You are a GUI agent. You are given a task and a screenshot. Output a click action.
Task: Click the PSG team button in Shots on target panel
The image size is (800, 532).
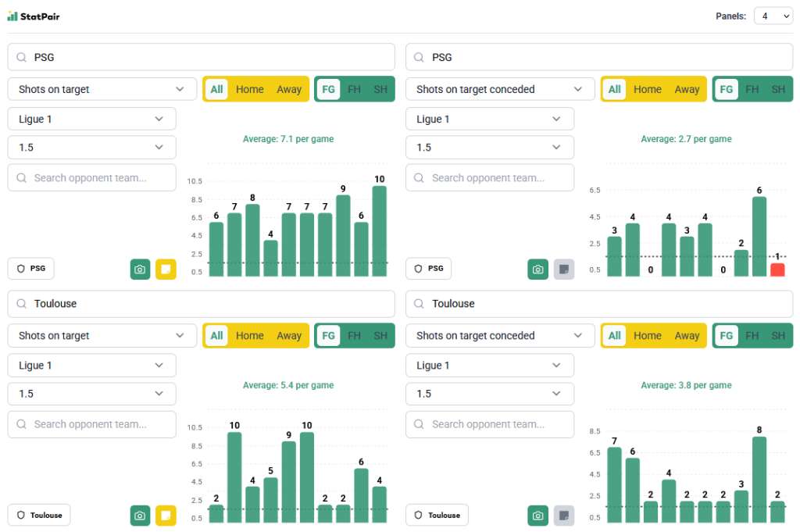point(31,269)
